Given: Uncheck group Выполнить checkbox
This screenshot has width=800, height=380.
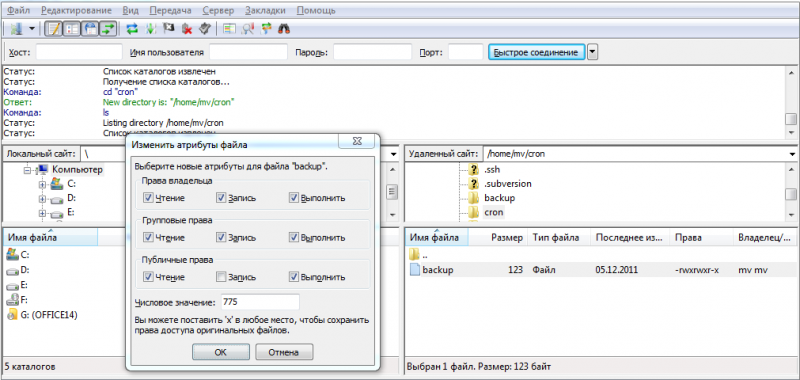Looking at the screenshot, I should point(293,238).
